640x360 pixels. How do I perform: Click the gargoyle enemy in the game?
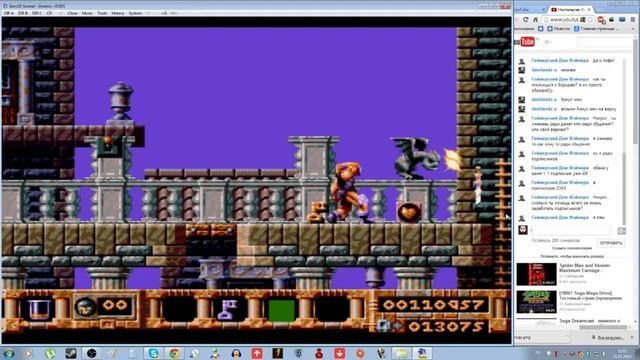(415, 158)
